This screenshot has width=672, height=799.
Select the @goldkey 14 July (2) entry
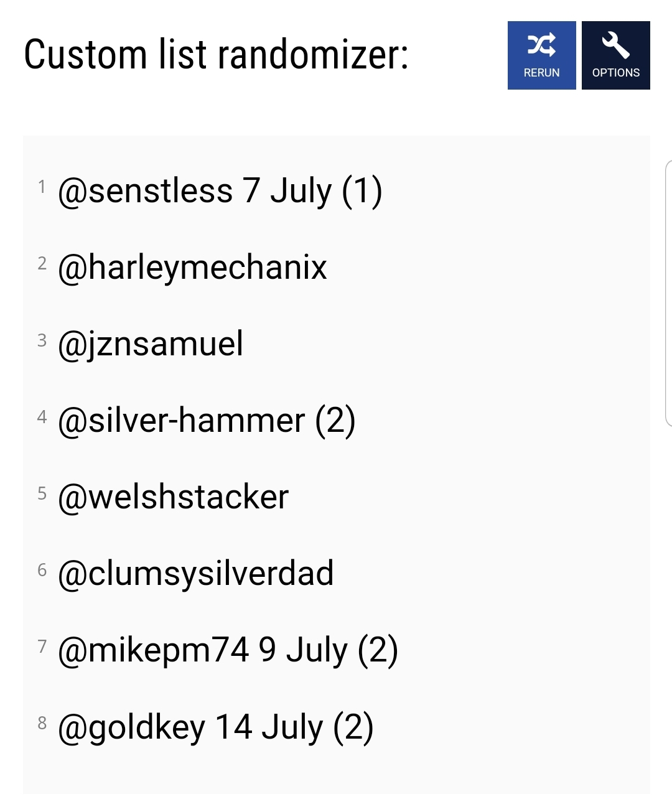(215, 727)
